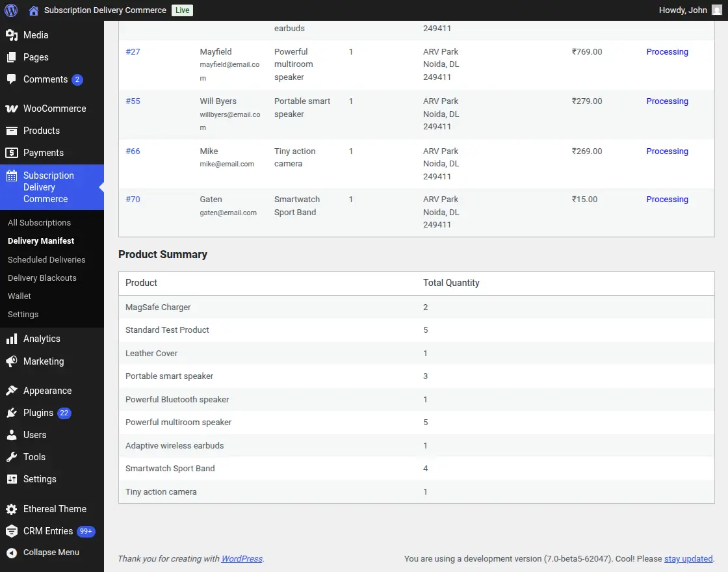The width and height of the screenshot is (728, 572).
Task: Open Products via its sidebar icon
Action: [x=11, y=131]
